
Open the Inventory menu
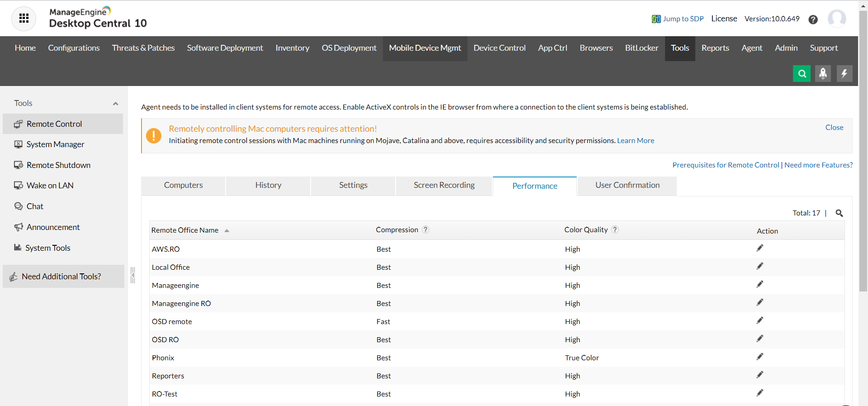[x=292, y=48]
